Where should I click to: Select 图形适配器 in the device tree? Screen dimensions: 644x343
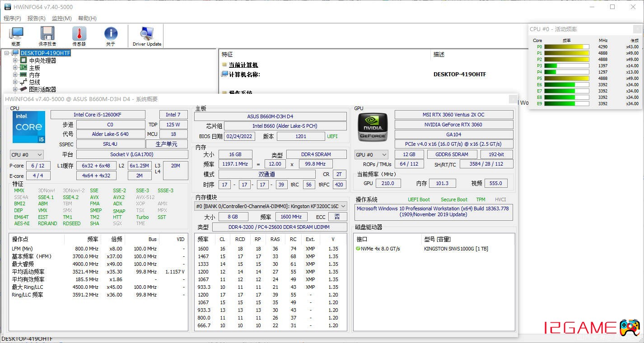coord(43,89)
